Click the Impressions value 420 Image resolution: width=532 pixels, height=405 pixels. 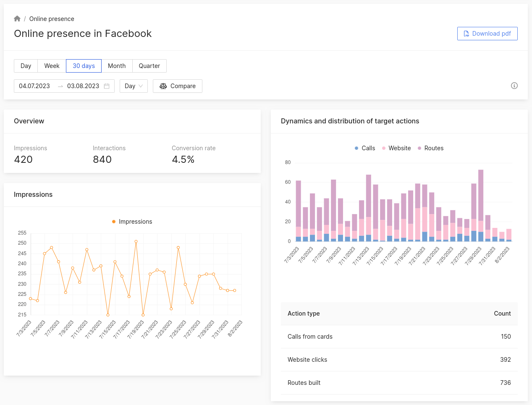pyautogui.click(x=23, y=159)
